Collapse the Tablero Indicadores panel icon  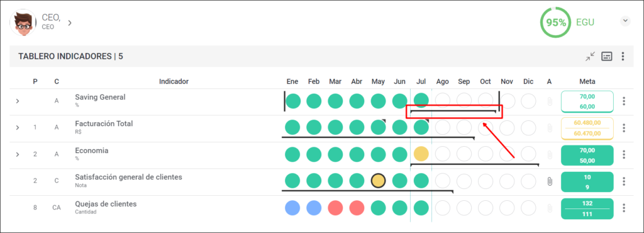coord(590,57)
